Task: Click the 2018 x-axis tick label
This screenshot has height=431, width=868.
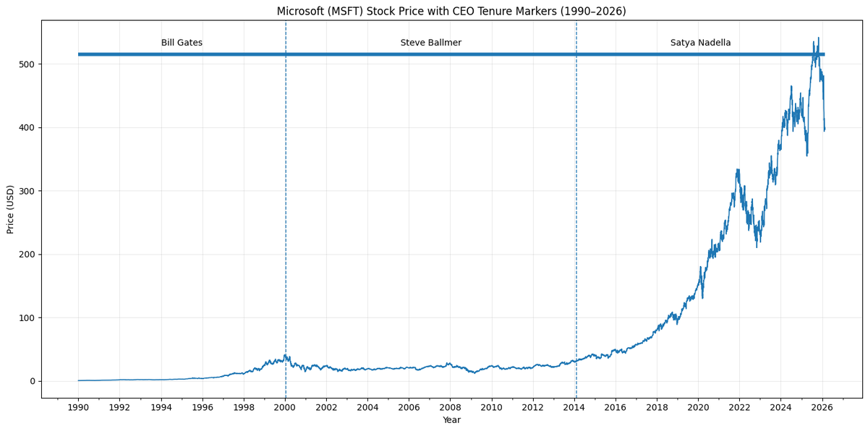Action: [657, 407]
